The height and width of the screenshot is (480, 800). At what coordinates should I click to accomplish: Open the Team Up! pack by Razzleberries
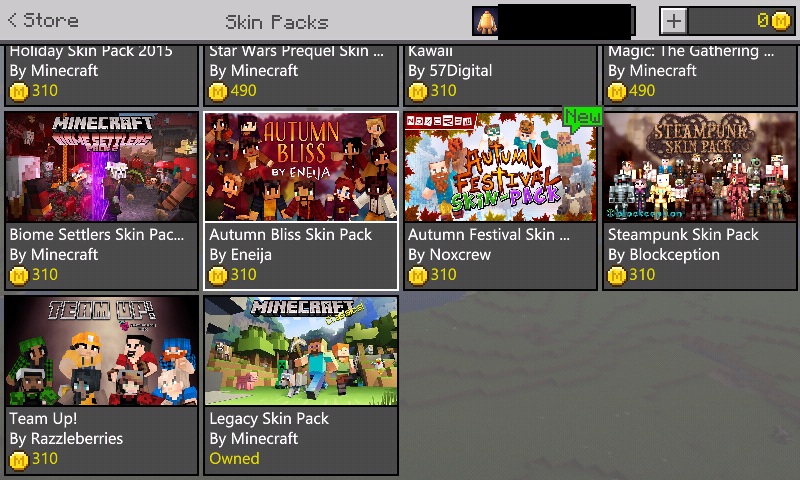pos(101,385)
